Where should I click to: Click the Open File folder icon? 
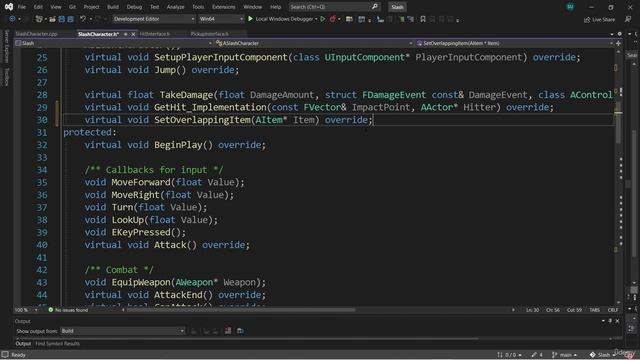click(x=53, y=19)
